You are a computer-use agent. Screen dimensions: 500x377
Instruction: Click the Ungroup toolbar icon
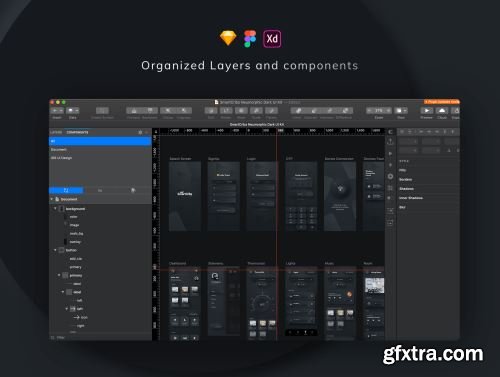click(x=184, y=110)
